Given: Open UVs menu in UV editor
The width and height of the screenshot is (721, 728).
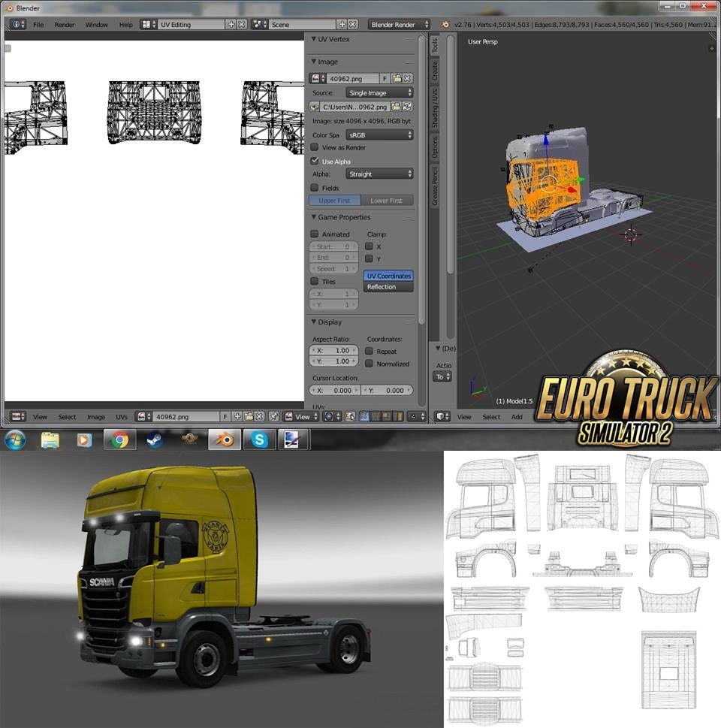Looking at the screenshot, I should click(122, 417).
